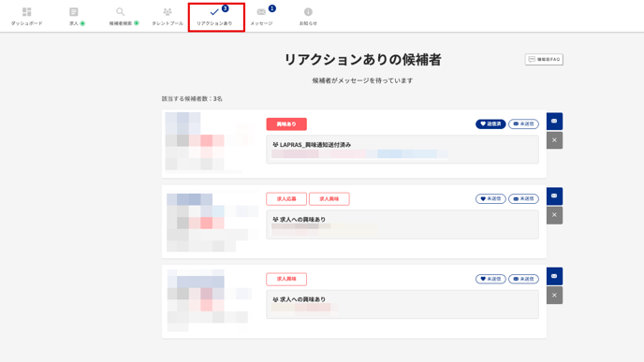
Task: Open 候補者検索 in the top navigation
Action: (124, 17)
